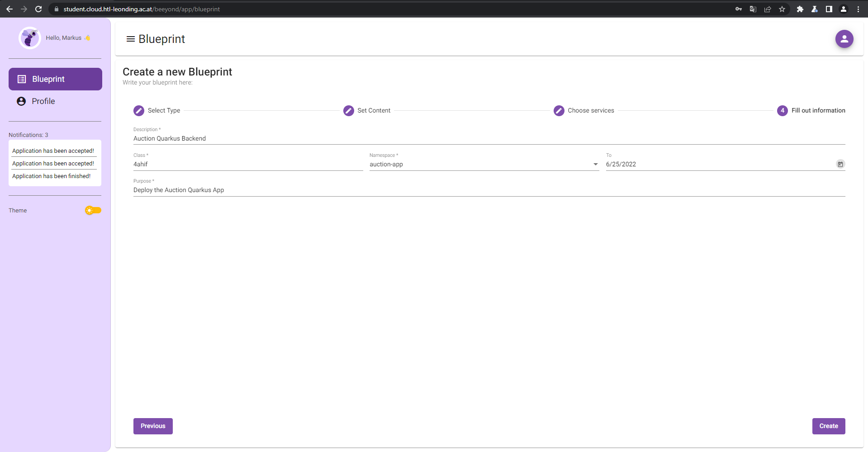Click the Select Type step edit icon
The height and width of the screenshot is (452, 868).
(x=139, y=111)
